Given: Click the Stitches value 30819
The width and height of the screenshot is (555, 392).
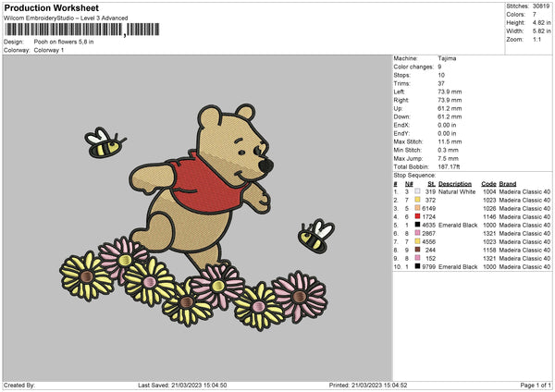Looking at the screenshot, I should 541,6.
